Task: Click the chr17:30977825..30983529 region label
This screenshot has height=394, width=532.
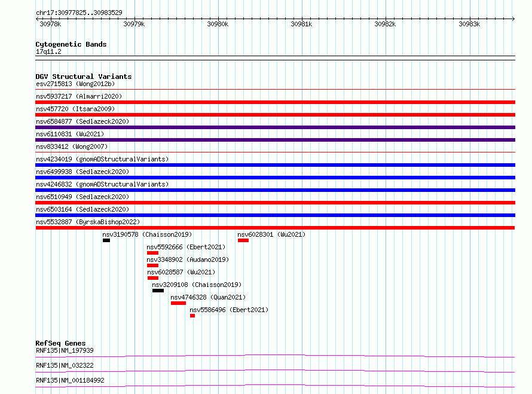Action: [79, 13]
